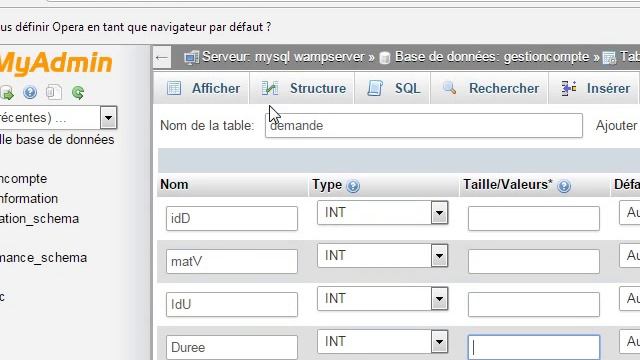Click the database cylinder icon in breadcrumb
Viewport: 640px width, 360px height.
click(384, 58)
